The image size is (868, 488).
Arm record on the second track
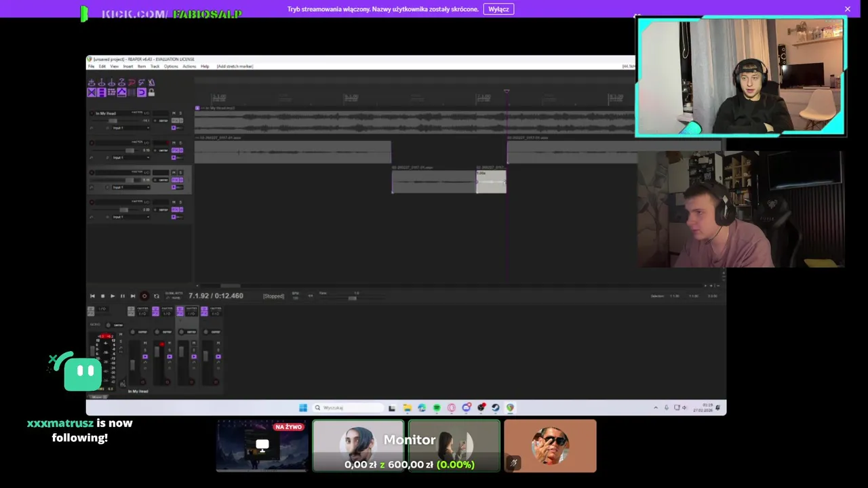pos(92,143)
